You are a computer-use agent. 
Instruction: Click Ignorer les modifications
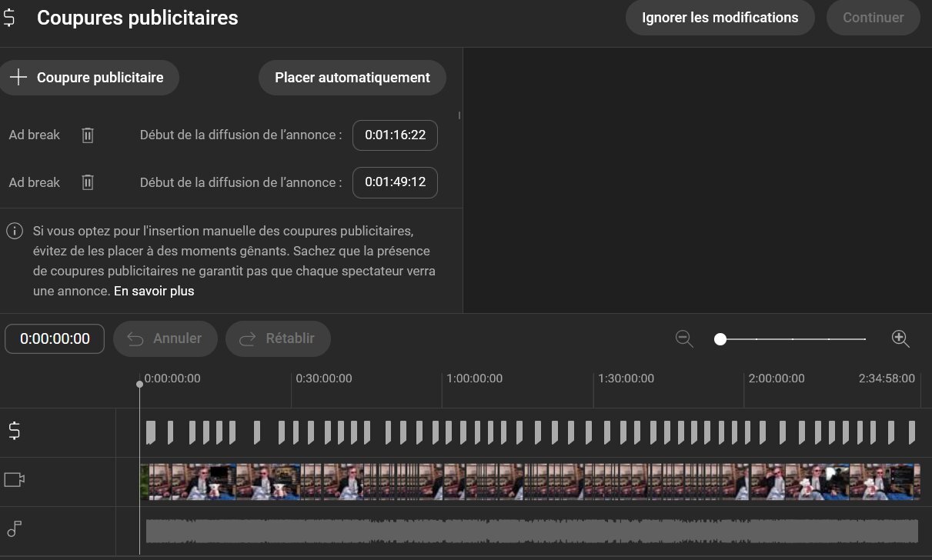tap(720, 18)
